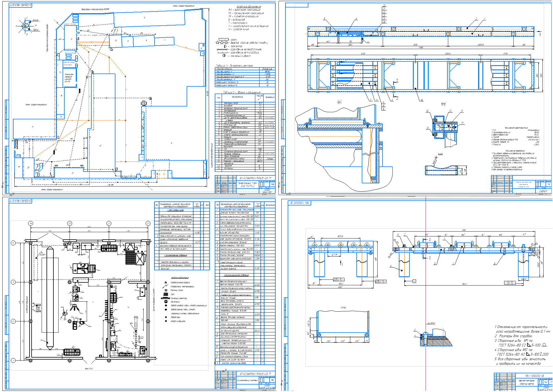Click the 'ФК – фекальная канализация' legend line
The width and height of the screenshot is (553, 392).
[x=244, y=10]
